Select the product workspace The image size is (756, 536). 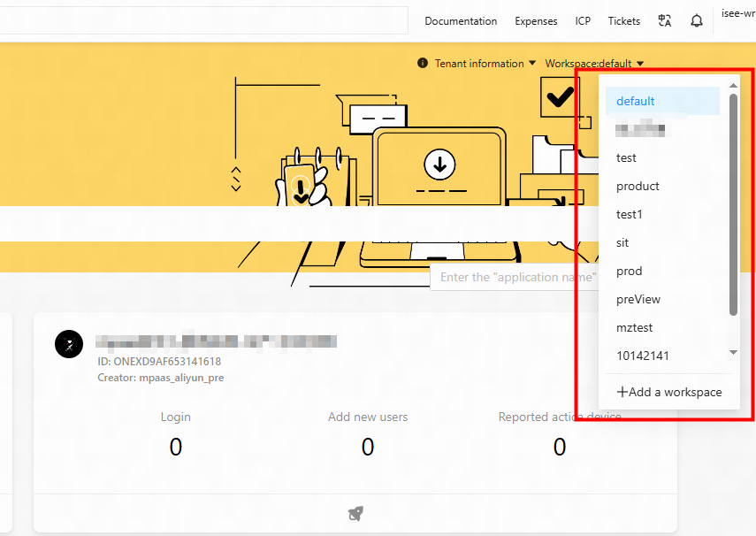tap(662, 187)
